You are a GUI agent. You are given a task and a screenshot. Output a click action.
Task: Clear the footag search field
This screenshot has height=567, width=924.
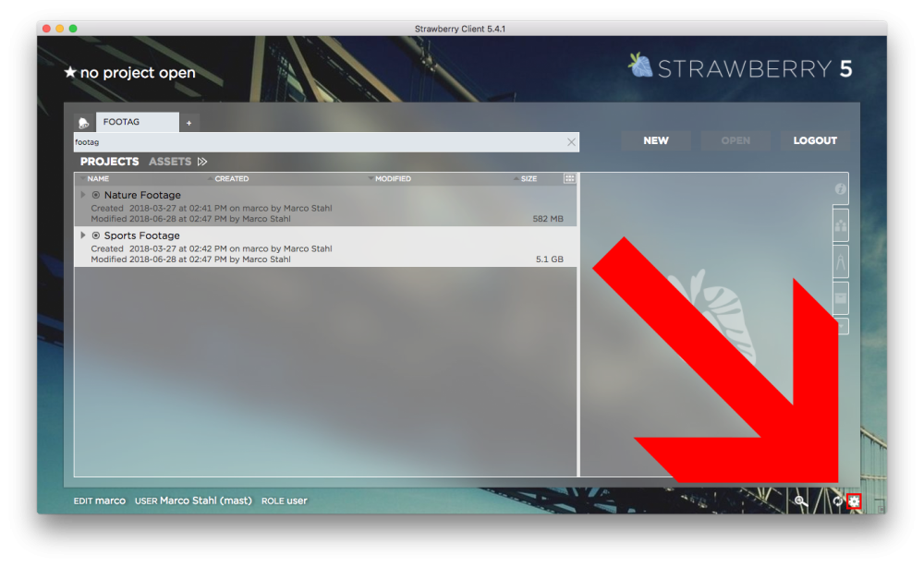pyautogui.click(x=571, y=142)
